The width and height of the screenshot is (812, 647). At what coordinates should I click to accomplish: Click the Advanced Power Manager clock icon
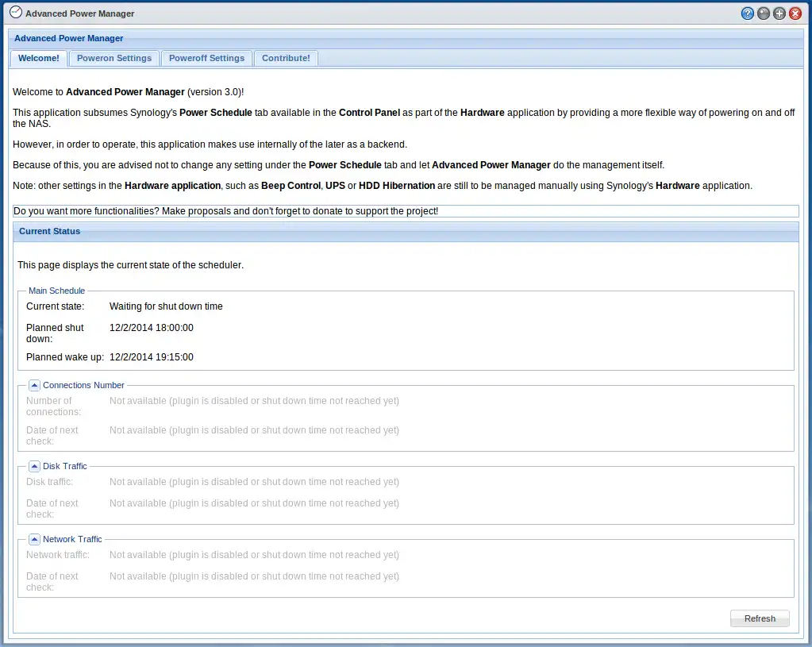coord(16,13)
